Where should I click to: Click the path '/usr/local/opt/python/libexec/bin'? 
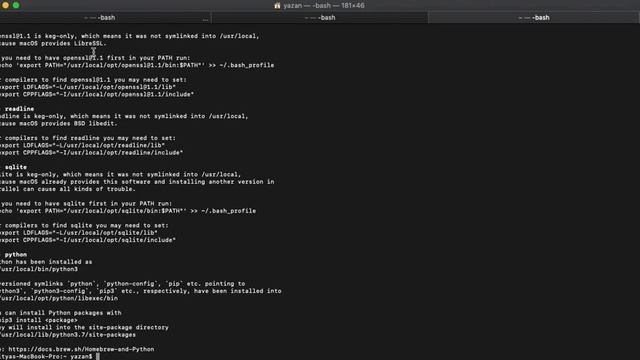(59, 298)
